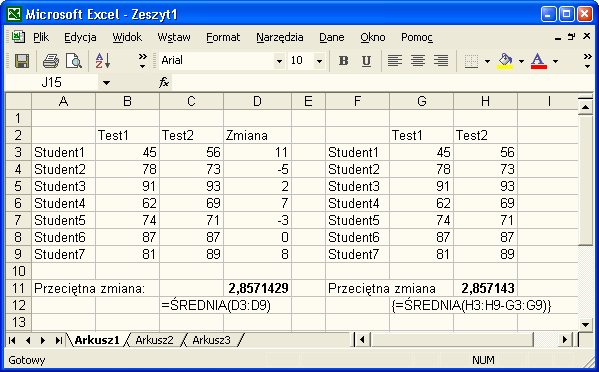Image resolution: width=599 pixels, height=372 pixels.
Task: Open the Okno menu
Action: (372, 37)
